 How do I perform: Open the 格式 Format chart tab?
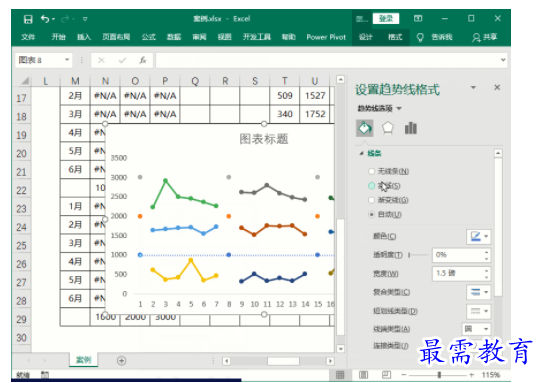coord(395,37)
